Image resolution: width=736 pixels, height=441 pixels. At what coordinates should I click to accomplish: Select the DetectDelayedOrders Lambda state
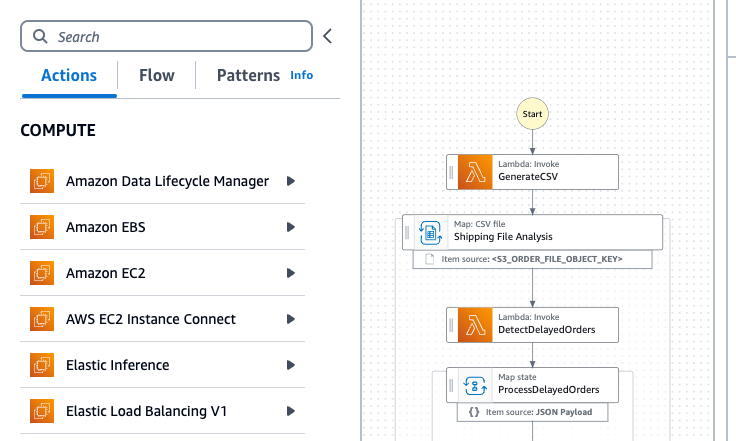532,325
